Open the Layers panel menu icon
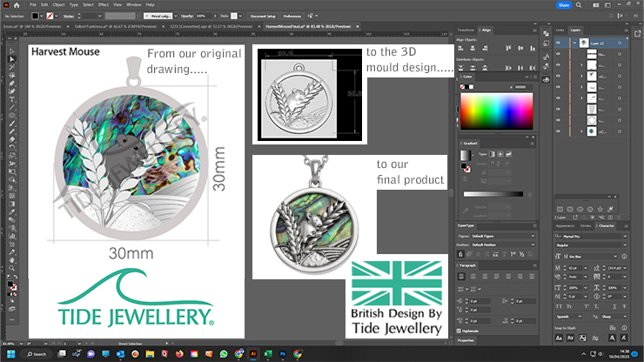Screen dimensions: 644x362 pos(626,30)
